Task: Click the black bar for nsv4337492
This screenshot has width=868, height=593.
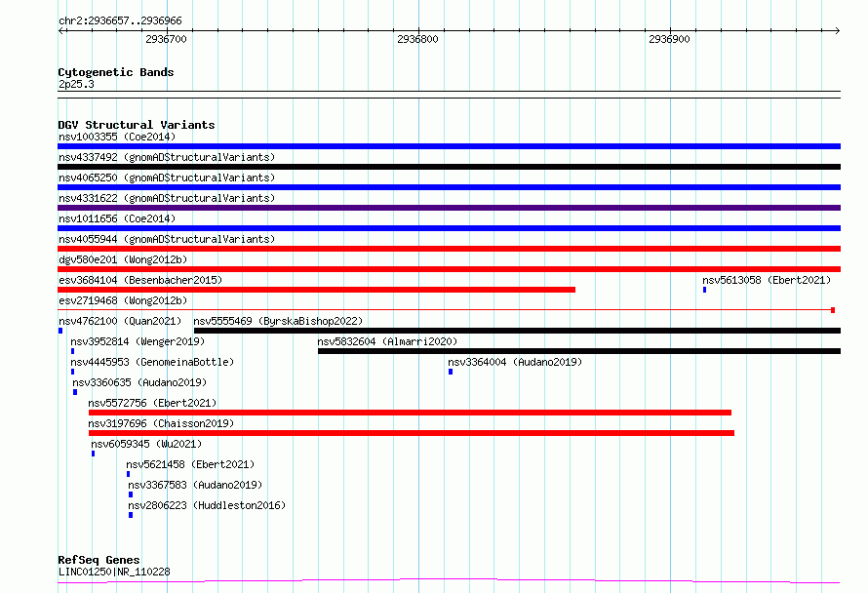Action: [449, 167]
